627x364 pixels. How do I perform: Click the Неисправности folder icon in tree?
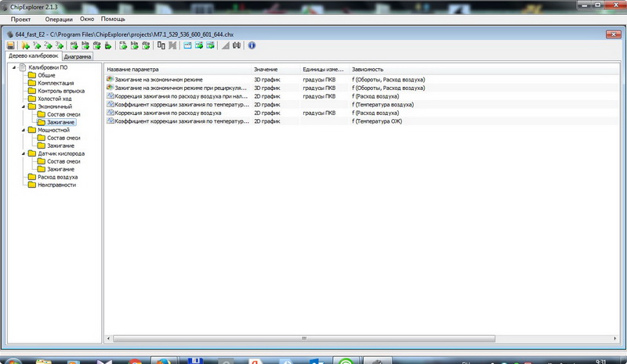[x=31, y=185]
